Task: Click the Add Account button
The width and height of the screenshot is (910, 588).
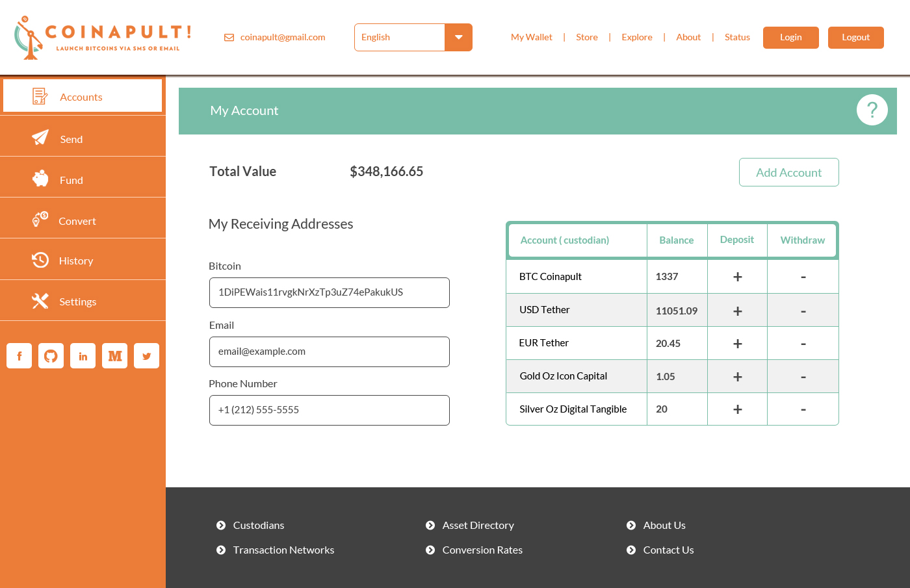Action: 789,172
